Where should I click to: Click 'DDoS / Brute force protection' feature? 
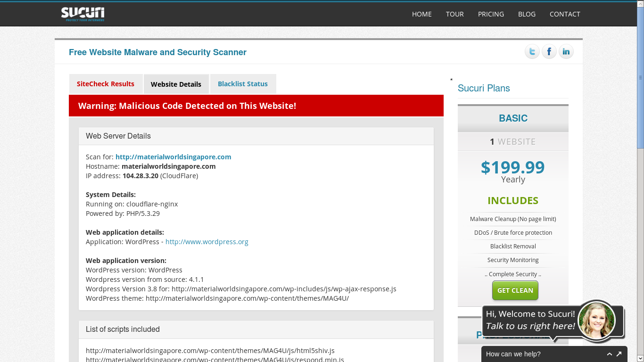[x=513, y=232]
